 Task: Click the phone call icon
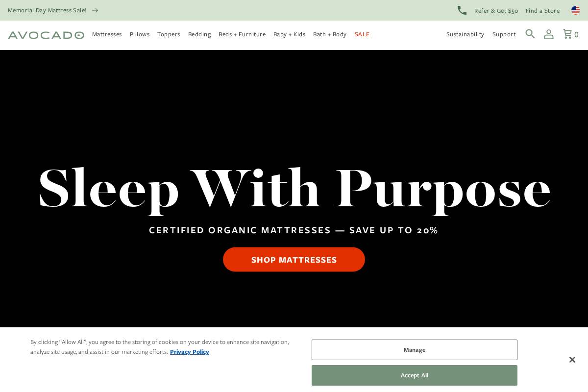click(462, 10)
